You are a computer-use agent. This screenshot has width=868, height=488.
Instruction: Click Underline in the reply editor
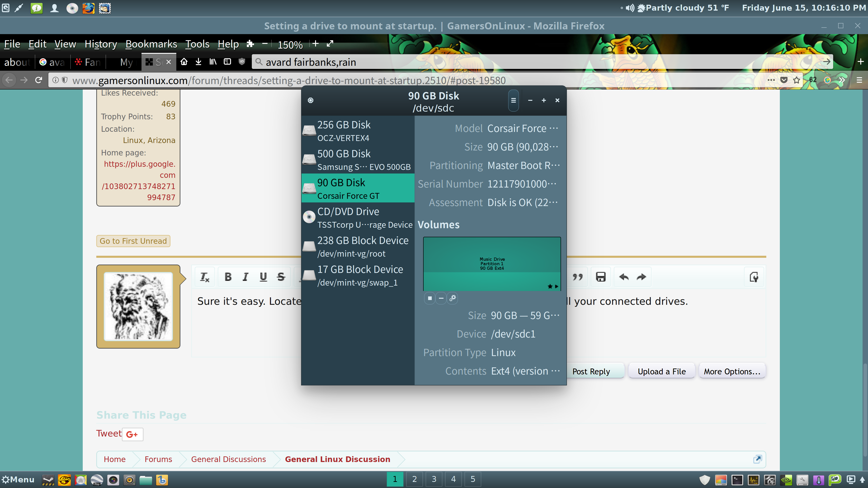pos(264,277)
